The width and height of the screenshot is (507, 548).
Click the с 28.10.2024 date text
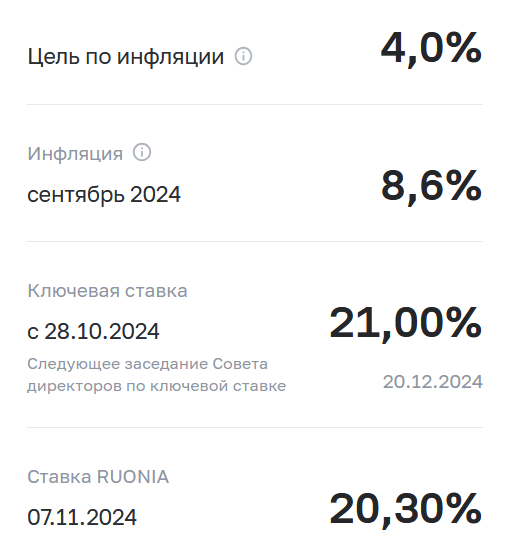click(93, 331)
